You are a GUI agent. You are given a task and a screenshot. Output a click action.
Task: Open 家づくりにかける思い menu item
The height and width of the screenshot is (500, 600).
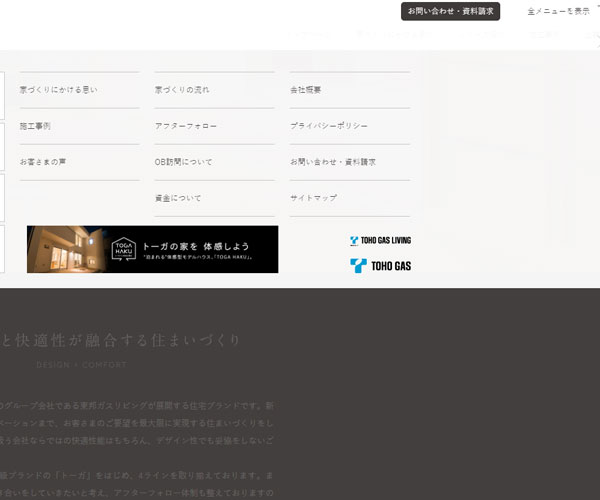tap(58, 90)
